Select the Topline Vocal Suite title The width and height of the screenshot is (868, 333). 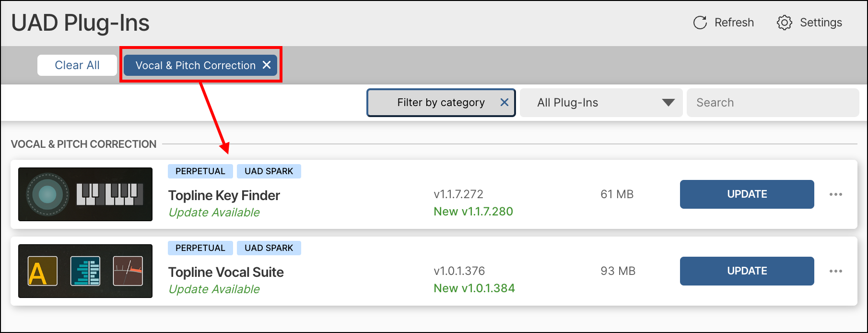[226, 272]
